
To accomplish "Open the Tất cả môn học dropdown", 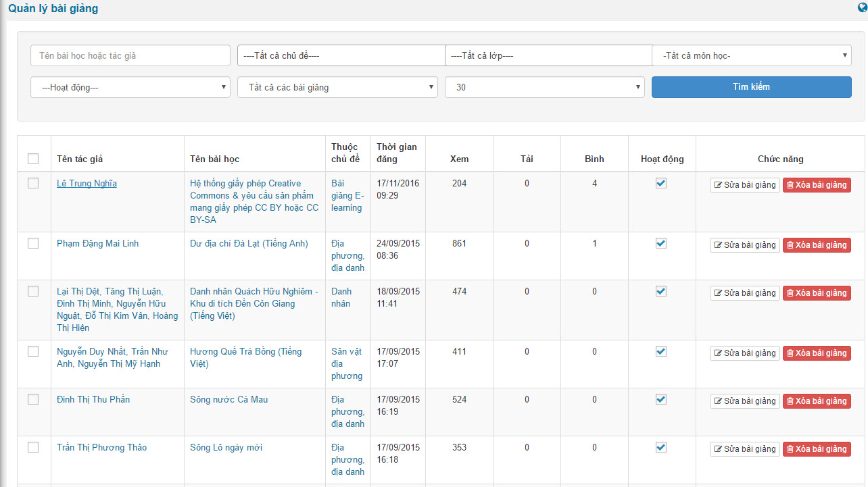I will pyautogui.click(x=751, y=55).
